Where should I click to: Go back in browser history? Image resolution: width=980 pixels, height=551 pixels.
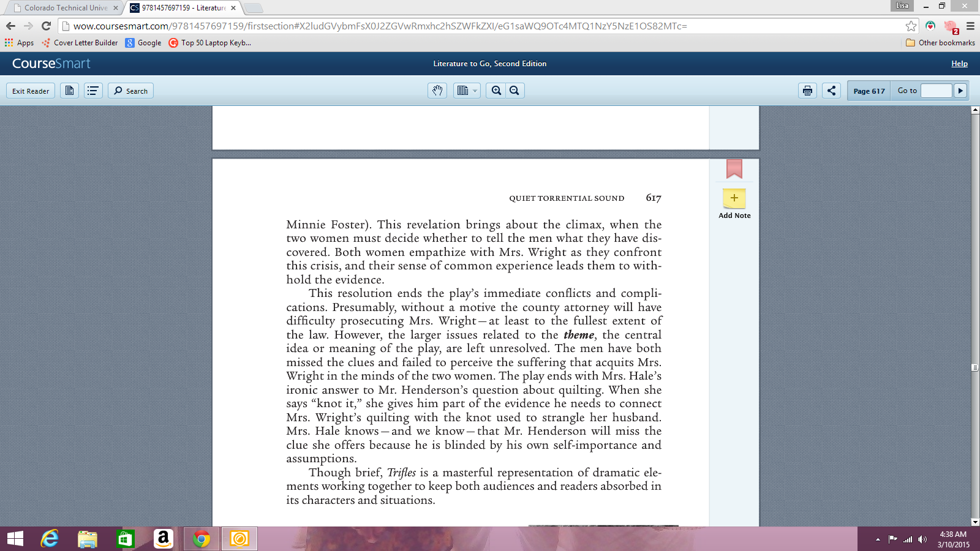coord(10,26)
